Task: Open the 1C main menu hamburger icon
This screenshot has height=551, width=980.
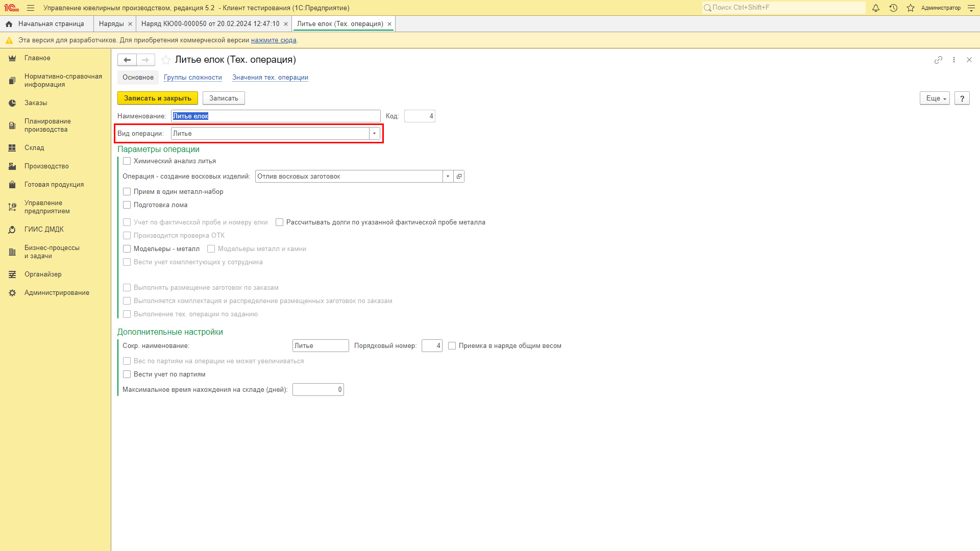Action: pyautogui.click(x=31, y=8)
